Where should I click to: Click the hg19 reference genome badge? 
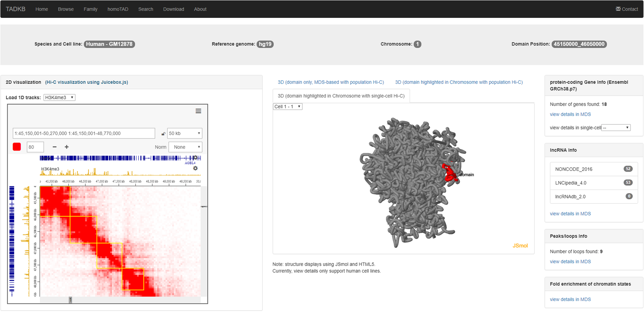pos(265,44)
